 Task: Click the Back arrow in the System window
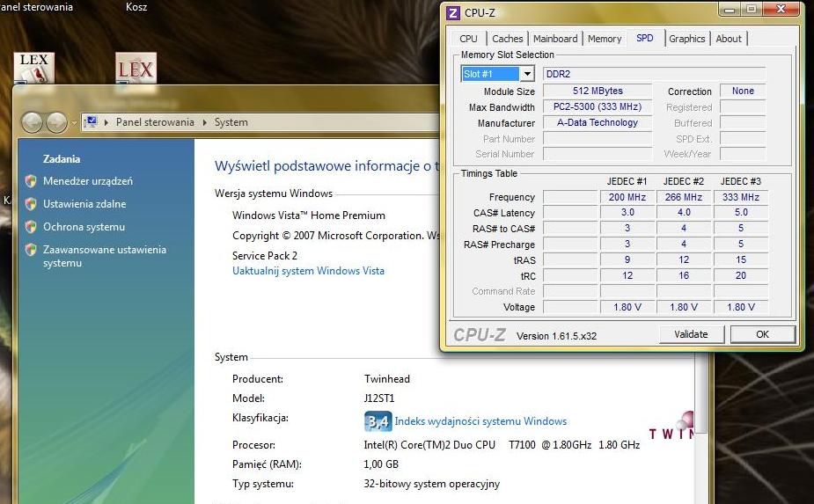(32, 122)
